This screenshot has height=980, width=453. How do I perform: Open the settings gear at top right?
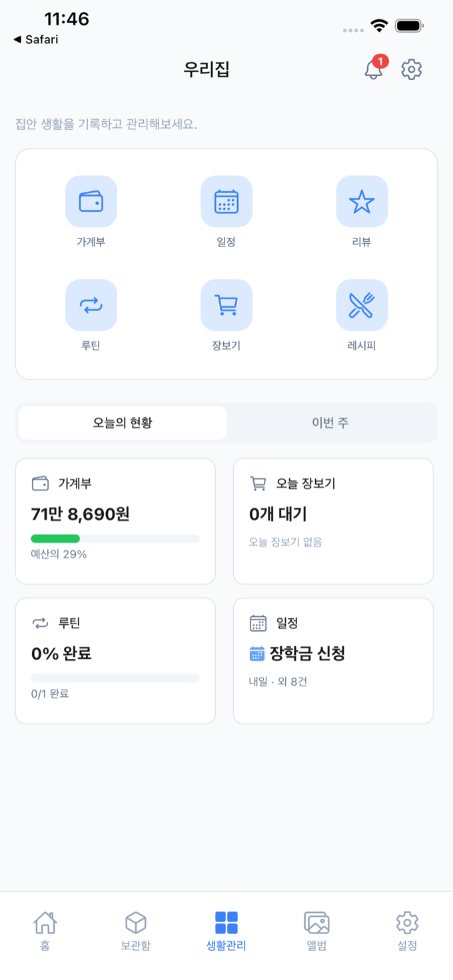[411, 69]
